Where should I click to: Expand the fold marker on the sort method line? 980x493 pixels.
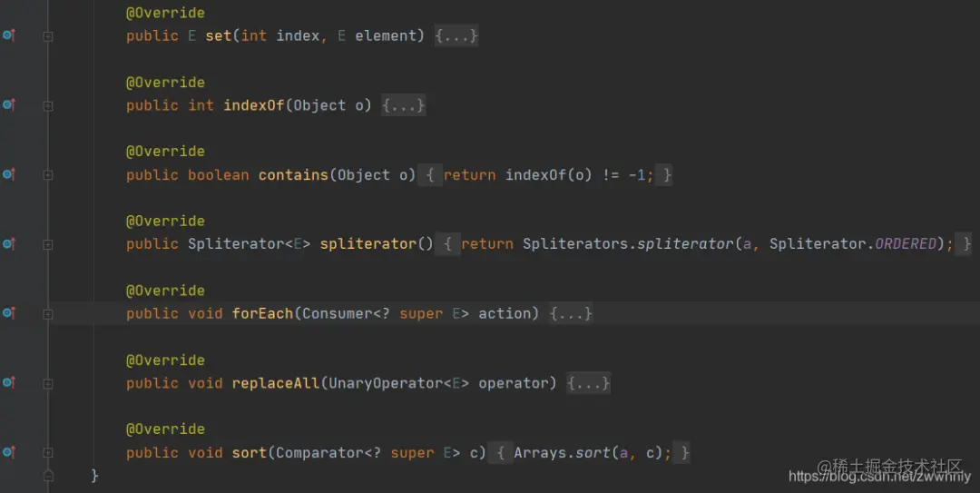click(x=47, y=453)
